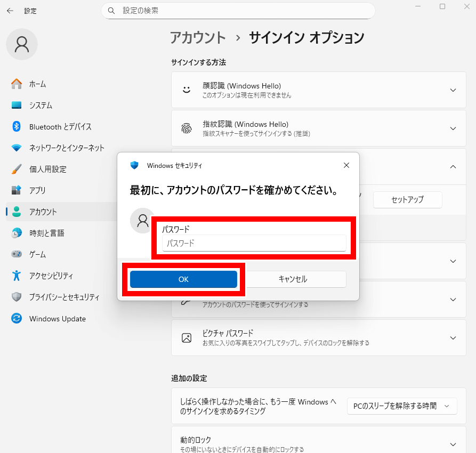Click キャンセル button in dialog

pos(293,279)
